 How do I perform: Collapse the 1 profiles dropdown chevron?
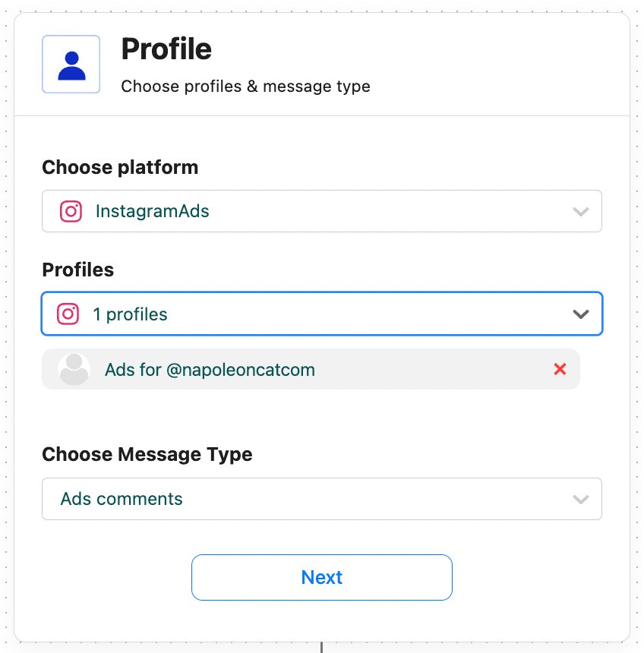point(581,314)
